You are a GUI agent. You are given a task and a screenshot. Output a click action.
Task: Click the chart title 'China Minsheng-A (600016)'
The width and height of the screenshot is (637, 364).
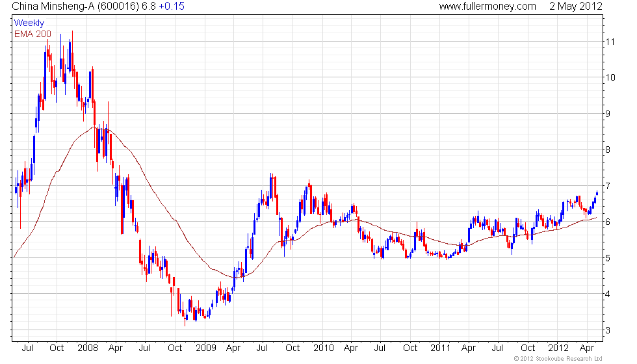(75, 6)
